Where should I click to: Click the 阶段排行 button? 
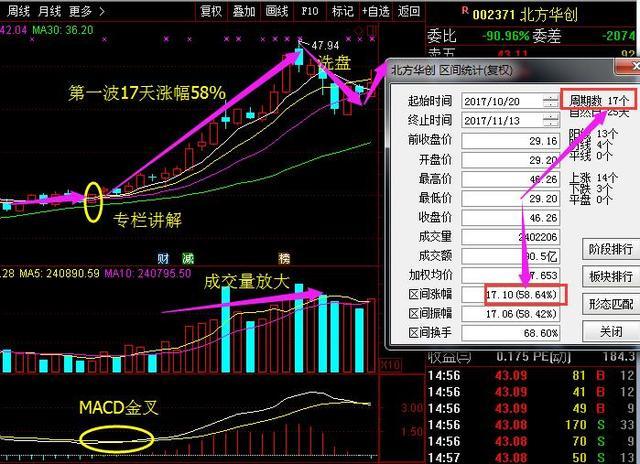[611, 249]
